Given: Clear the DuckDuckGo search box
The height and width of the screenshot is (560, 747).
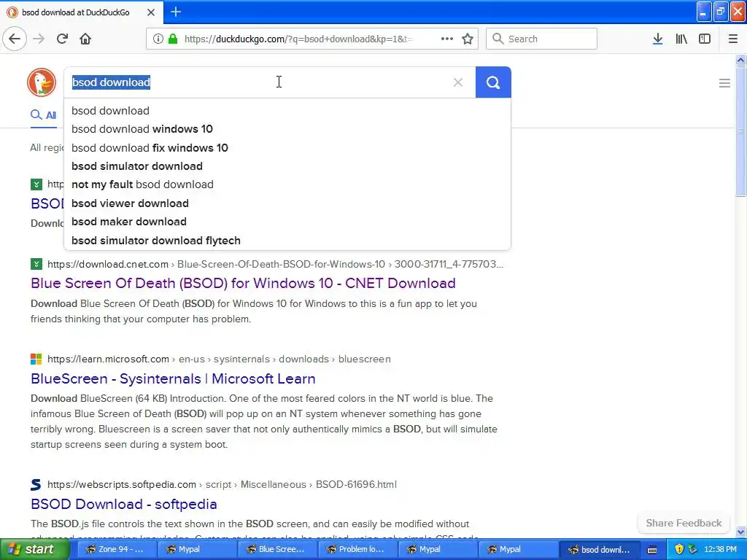Looking at the screenshot, I should click(458, 82).
